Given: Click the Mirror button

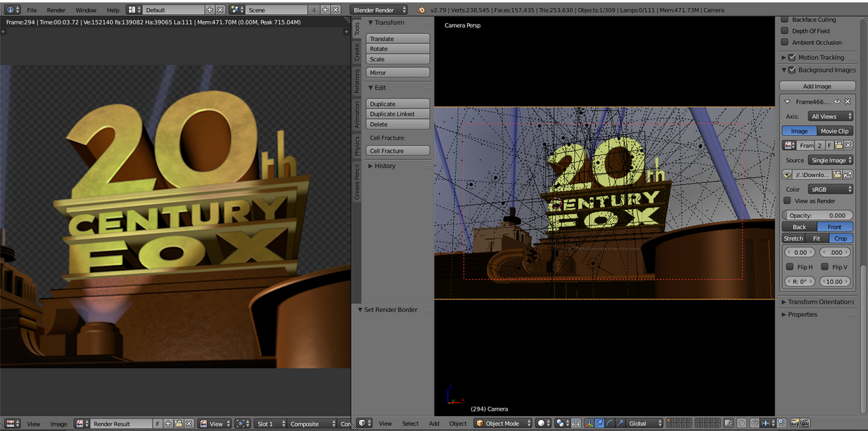Looking at the screenshot, I should [x=398, y=73].
